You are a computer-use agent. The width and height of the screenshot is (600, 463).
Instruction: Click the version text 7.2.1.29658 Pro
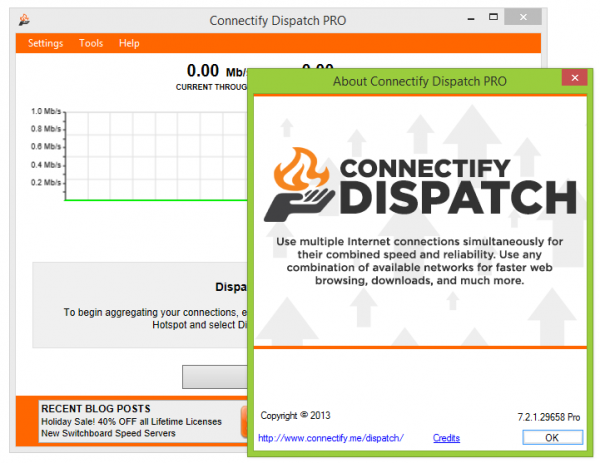[549, 417]
